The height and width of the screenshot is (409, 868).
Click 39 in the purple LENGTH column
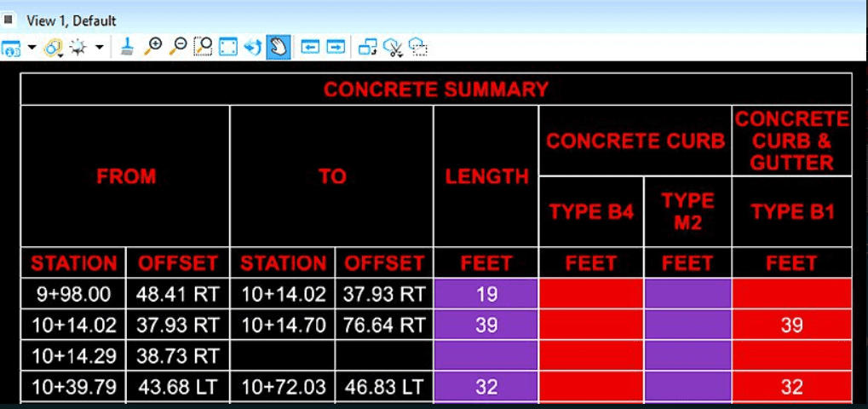[x=486, y=325]
